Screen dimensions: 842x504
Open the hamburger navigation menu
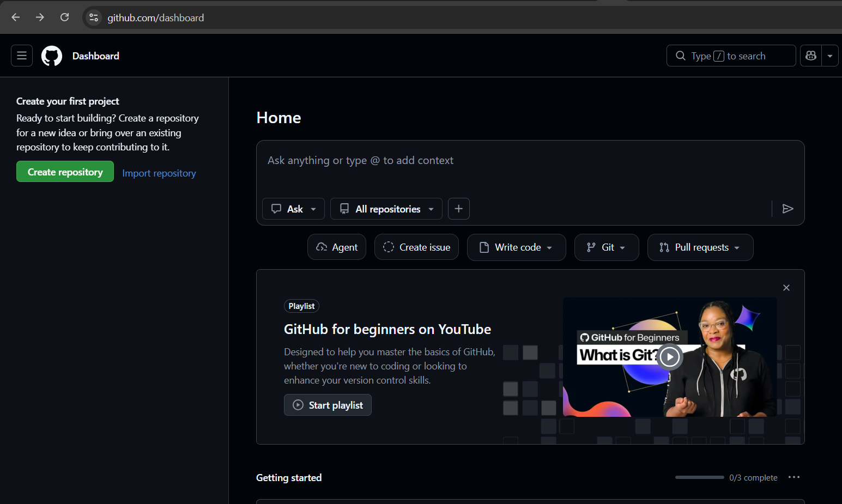tap(22, 56)
